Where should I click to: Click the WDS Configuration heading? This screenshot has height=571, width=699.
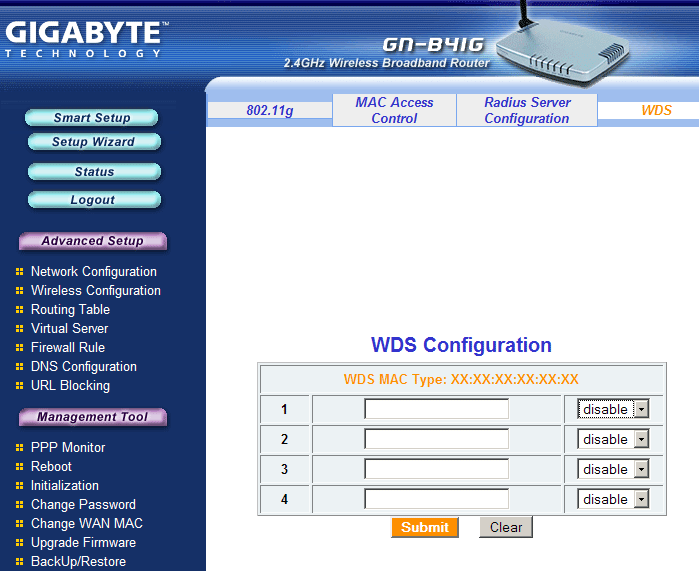coord(461,345)
